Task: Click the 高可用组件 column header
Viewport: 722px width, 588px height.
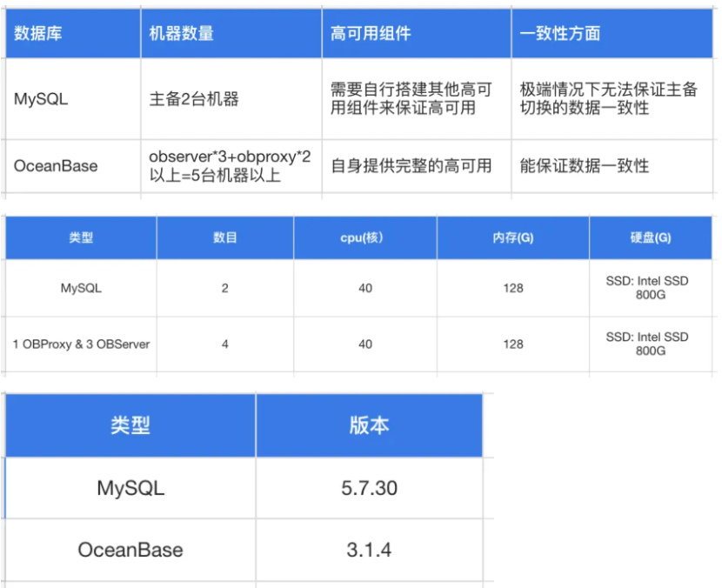Action: pos(417,33)
